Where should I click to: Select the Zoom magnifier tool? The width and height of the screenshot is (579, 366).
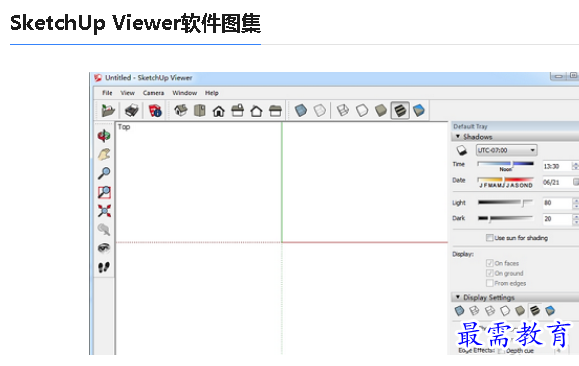point(104,173)
